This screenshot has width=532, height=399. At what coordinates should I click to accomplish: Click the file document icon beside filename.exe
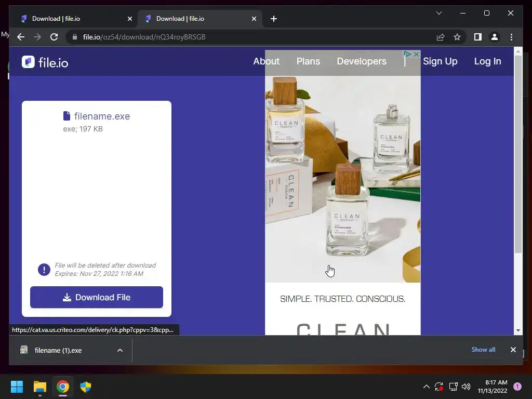pos(66,116)
